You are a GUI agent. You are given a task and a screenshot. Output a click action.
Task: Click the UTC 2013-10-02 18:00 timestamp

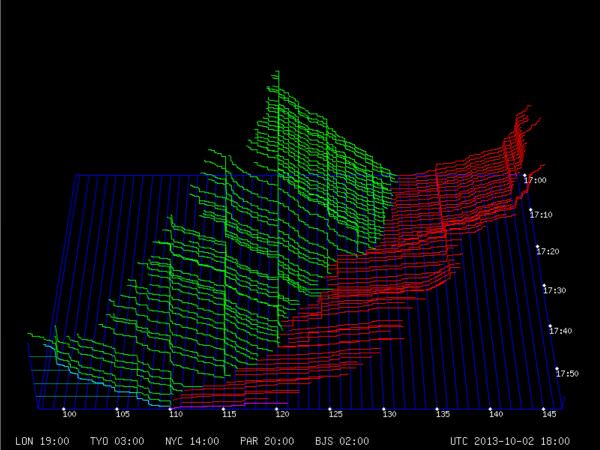tap(510, 441)
